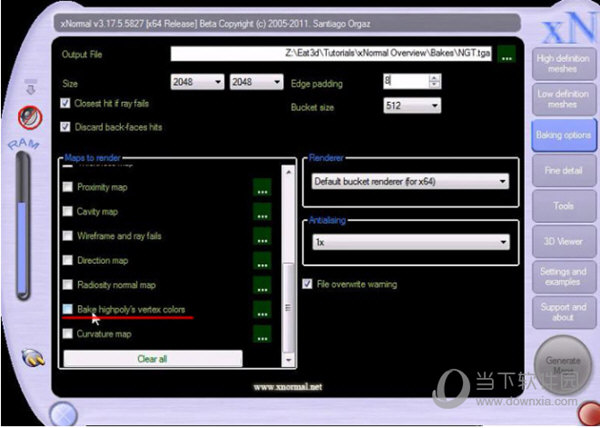Click the down arrow icon above the sound icon
The height and width of the screenshot is (428, 600).
pos(31,87)
